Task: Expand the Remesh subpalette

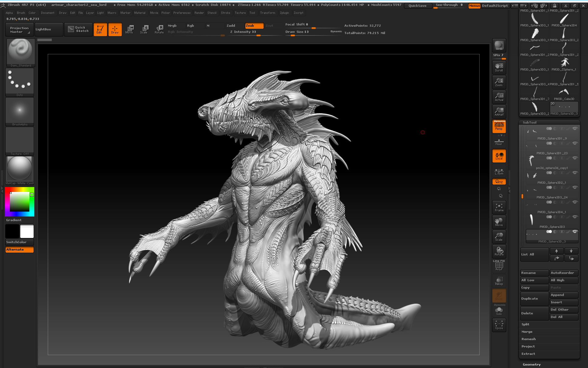Action: (x=529, y=339)
